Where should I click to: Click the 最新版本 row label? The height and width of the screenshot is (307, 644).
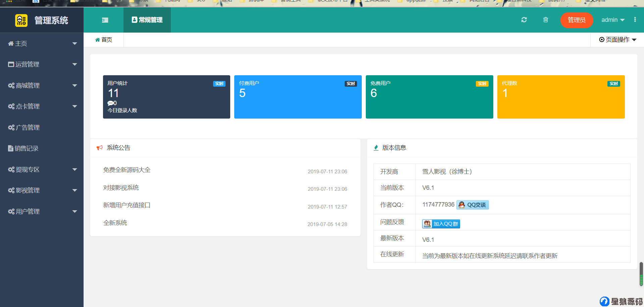392,238
